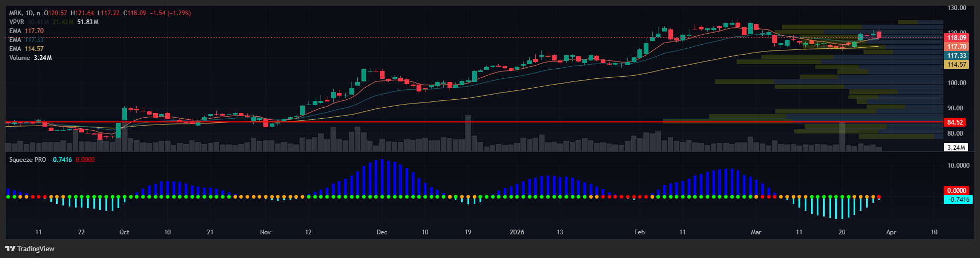Select the EMA 117.70 legend row

pos(26,31)
